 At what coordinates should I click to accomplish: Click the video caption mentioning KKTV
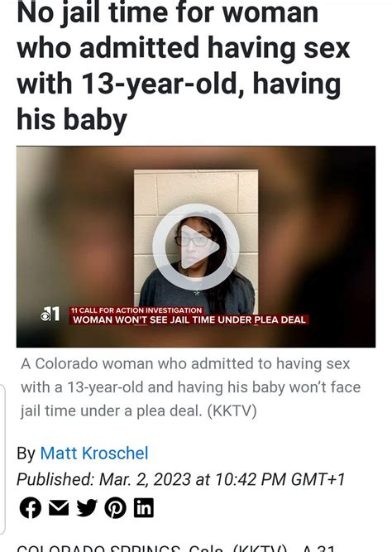click(x=191, y=387)
